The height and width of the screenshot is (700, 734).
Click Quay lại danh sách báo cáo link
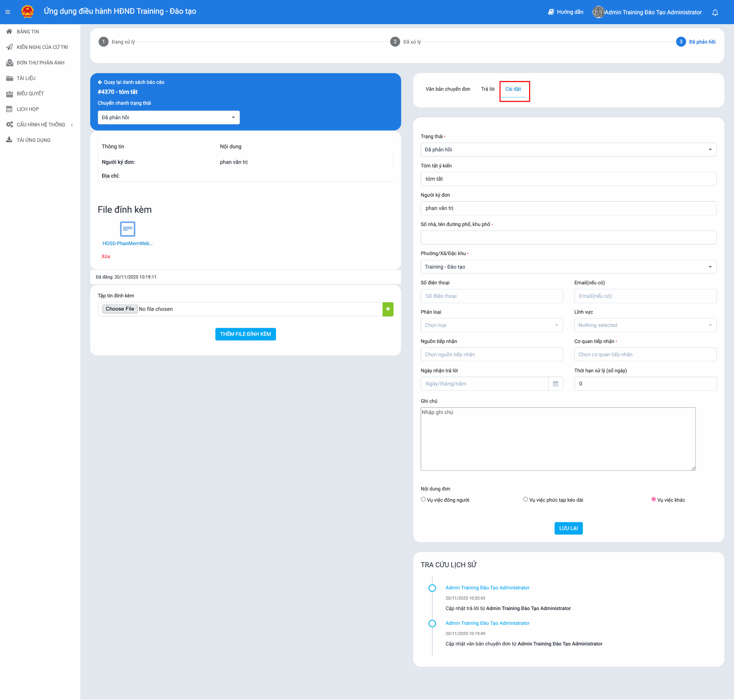pos(131,82)
